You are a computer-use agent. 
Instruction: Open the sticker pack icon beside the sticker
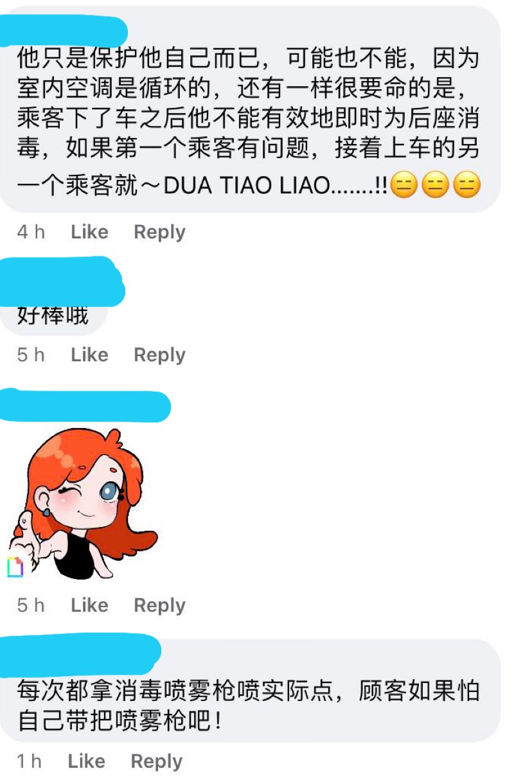click(x=15, y=567)
